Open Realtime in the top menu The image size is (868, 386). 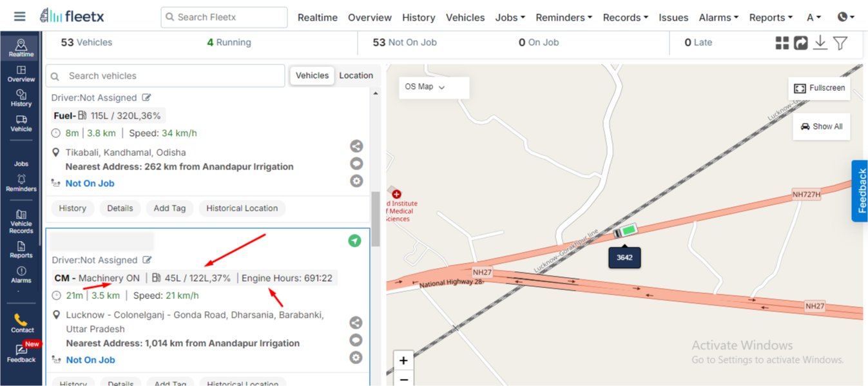coord(318,17)
